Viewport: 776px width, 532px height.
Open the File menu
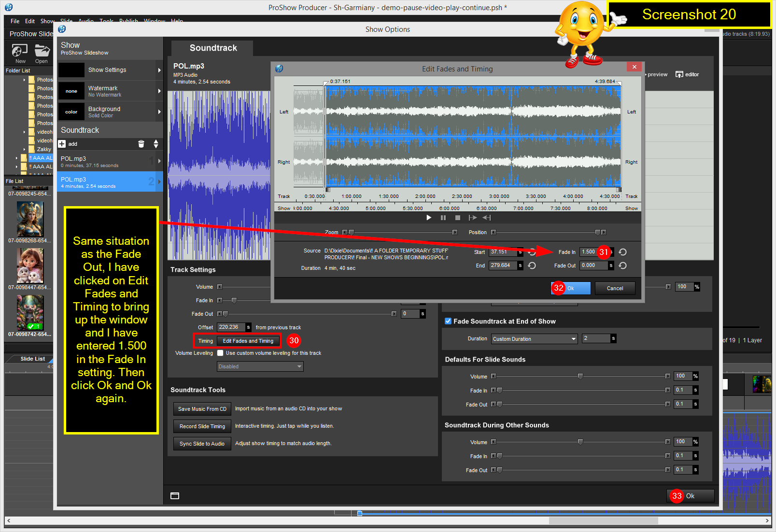coord(15,21)
